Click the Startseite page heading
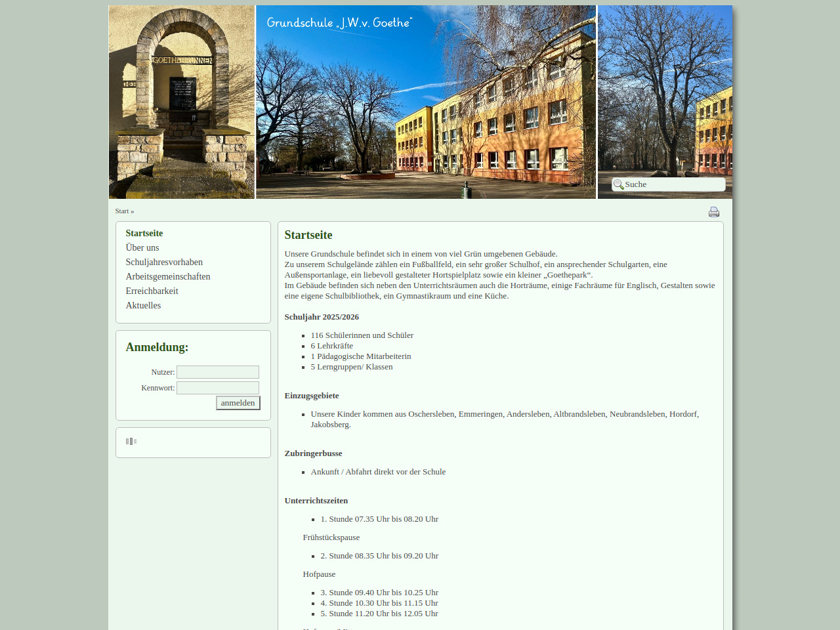The width and height of the screenshot is (840, 630). click(308, 235)
